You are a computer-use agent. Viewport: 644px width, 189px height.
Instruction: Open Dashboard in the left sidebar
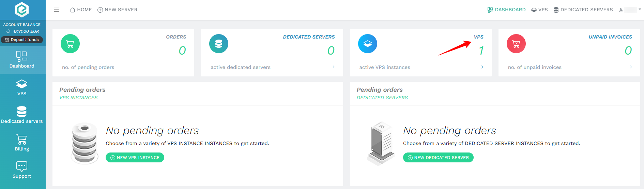point(22,60)
